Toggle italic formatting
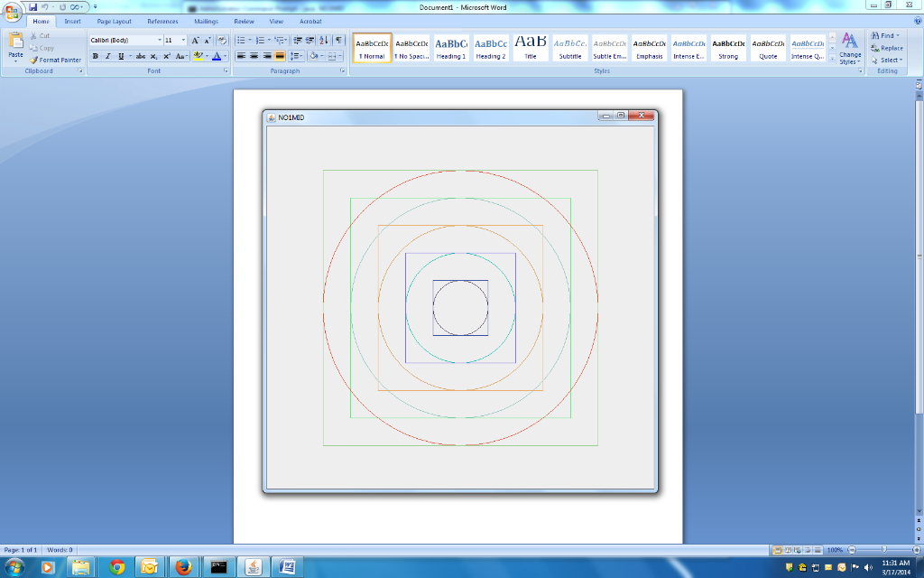This screenshot has width=924, height=578. [107, 55]
